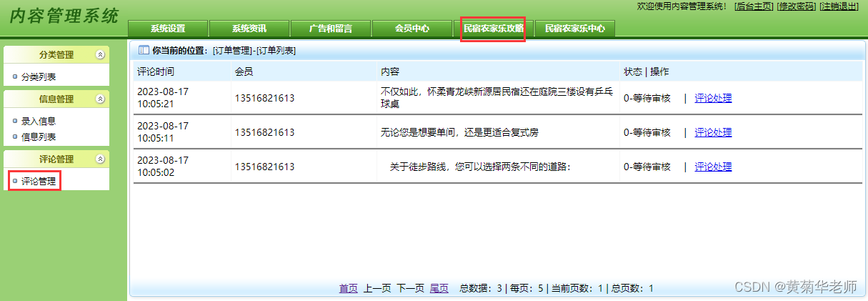Open 分类列表 in the sidebar
Viewport: 868px width, 301px height.
39,77
